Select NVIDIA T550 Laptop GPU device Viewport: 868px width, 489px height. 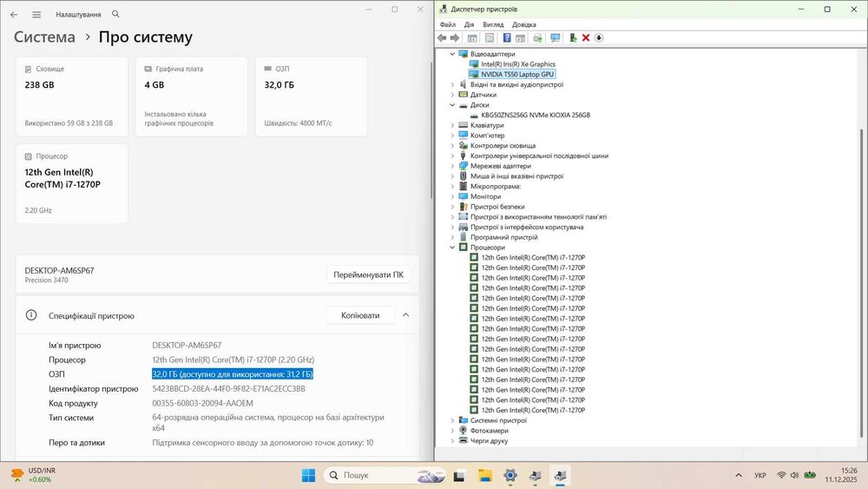pos(517,74)
